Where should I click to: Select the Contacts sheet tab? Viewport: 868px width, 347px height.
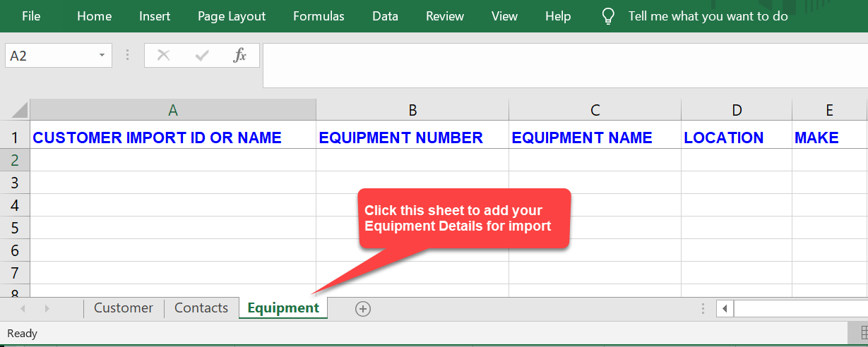[201, 308]
